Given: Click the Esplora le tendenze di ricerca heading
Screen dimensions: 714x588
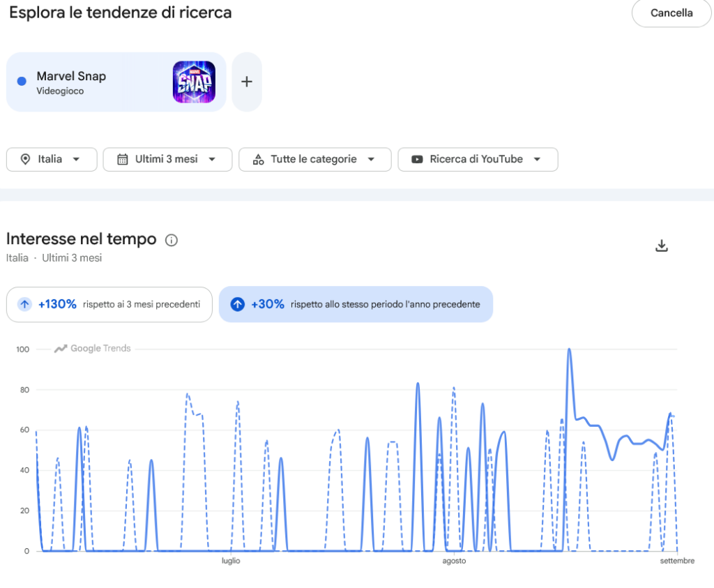Looking at the screenshot, I should 121,13.
